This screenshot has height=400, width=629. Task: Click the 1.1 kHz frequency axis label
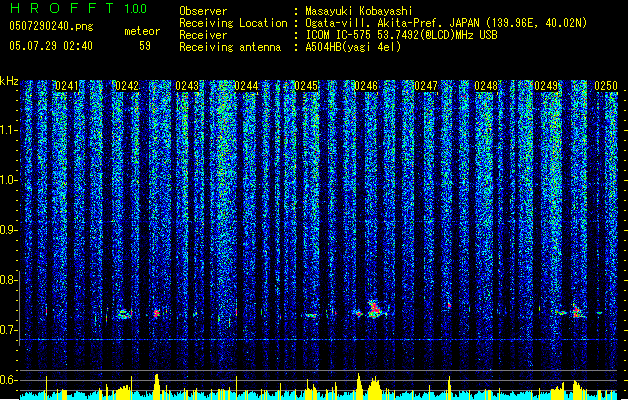coord(8,130)
